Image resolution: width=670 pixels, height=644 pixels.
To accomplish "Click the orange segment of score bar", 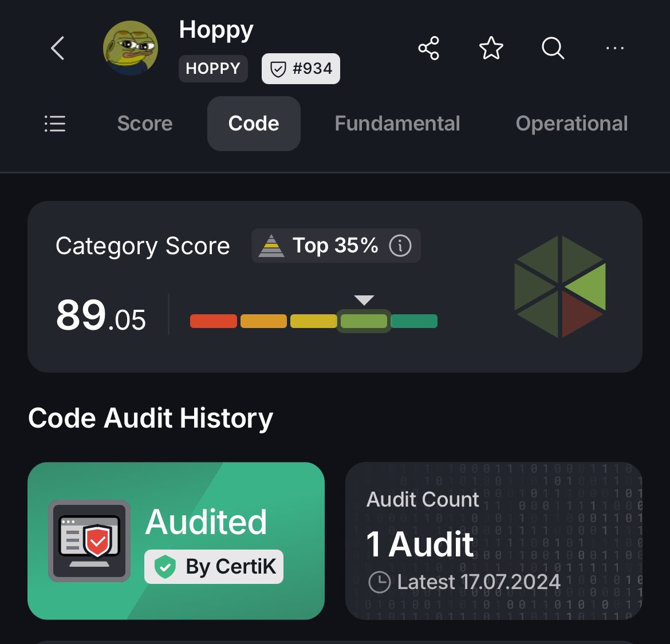I will (x=263, y=321).
